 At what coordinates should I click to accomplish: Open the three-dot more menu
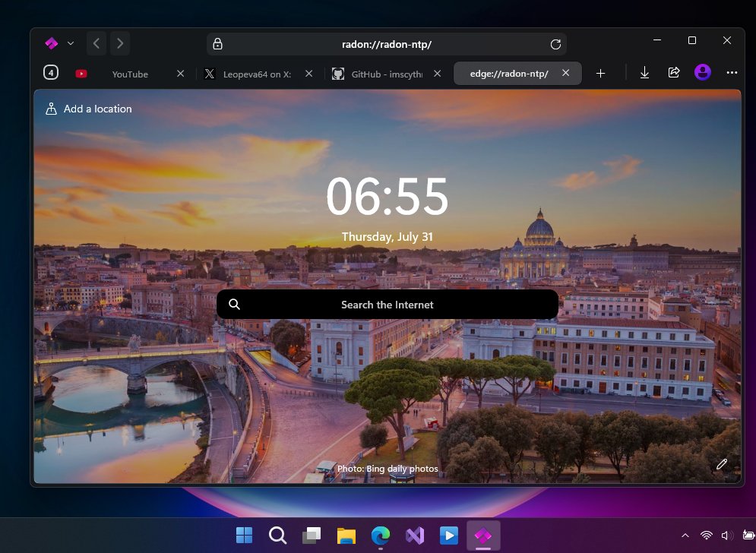click(732, 72)
